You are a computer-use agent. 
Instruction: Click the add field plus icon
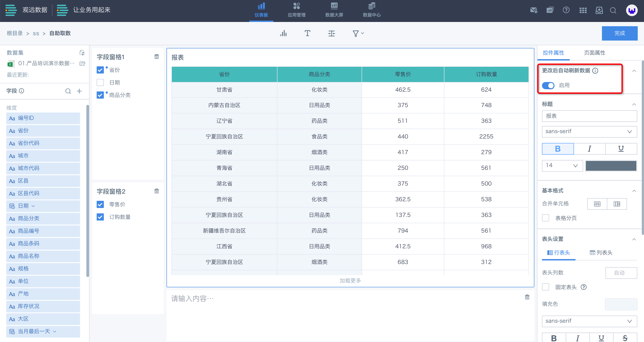pos(79,91)
